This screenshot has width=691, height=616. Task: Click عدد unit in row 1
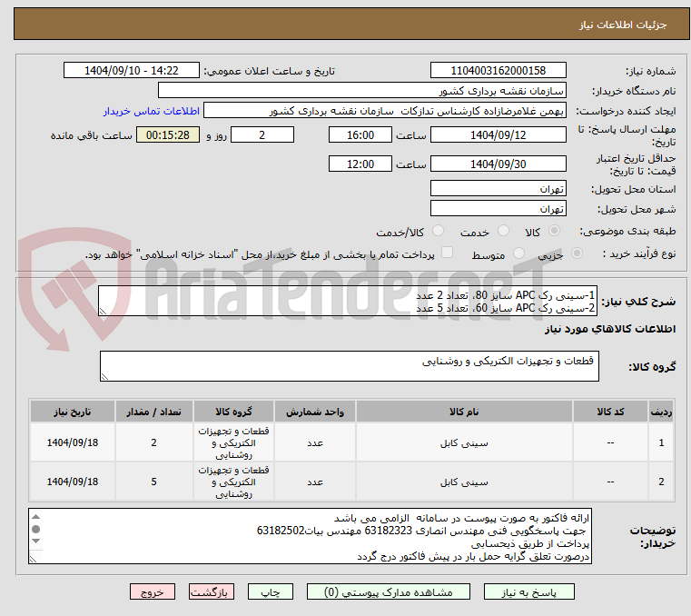[315, 443]
